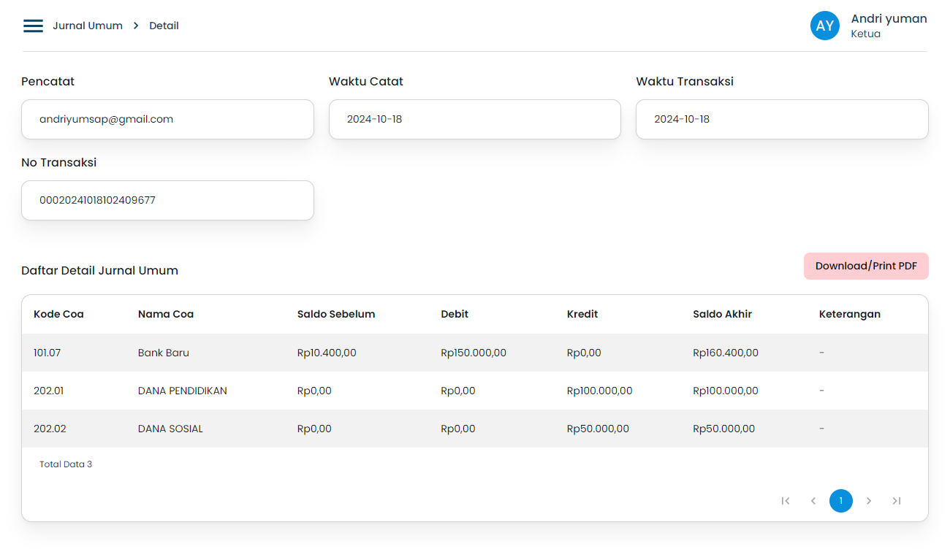The height and width of the screenshot is (560, 950).
Task: Go to first page of table
Action: tap(786, 501)
